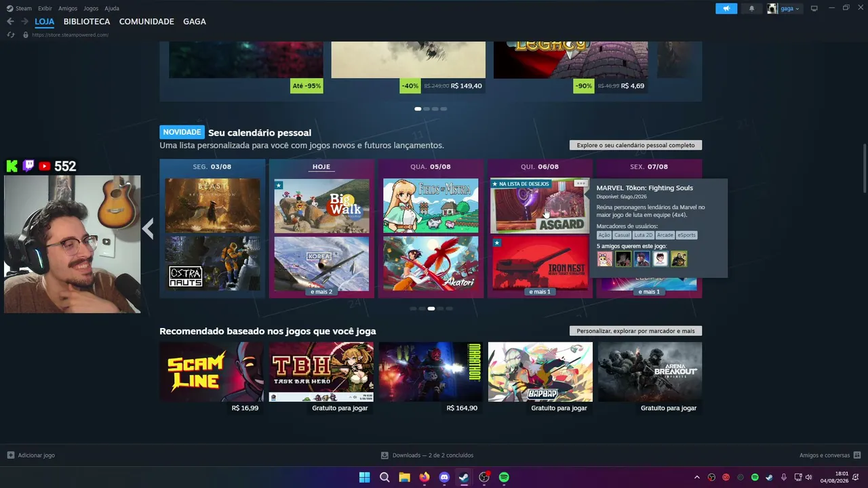Launch File Explorer from the taskbar

(x=404, y=477)
